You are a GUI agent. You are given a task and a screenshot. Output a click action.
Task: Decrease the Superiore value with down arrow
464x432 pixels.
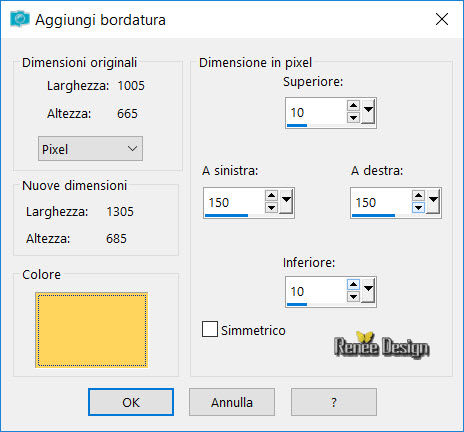coord(353,118)
